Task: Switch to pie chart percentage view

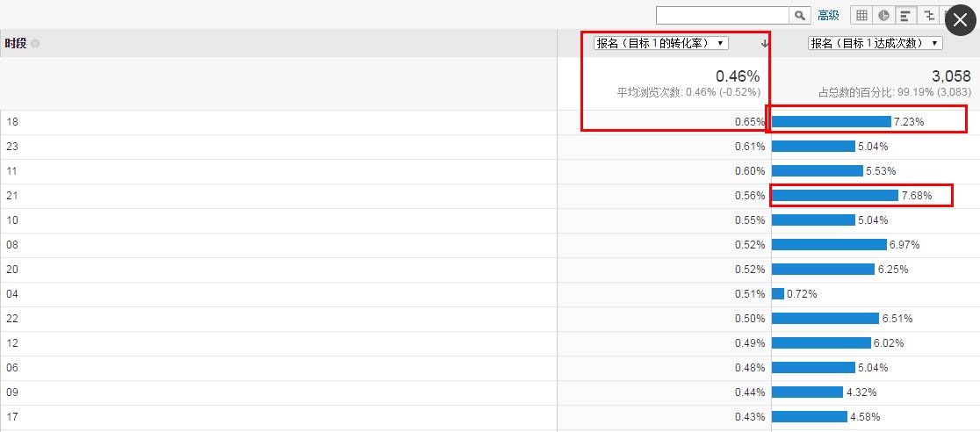Action: (883, 16)
